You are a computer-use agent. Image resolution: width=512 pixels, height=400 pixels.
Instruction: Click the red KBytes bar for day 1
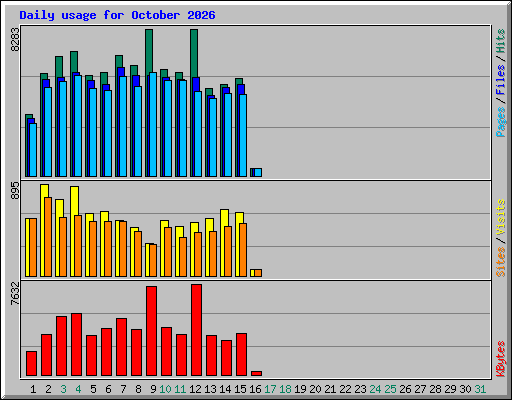point(31,363)
